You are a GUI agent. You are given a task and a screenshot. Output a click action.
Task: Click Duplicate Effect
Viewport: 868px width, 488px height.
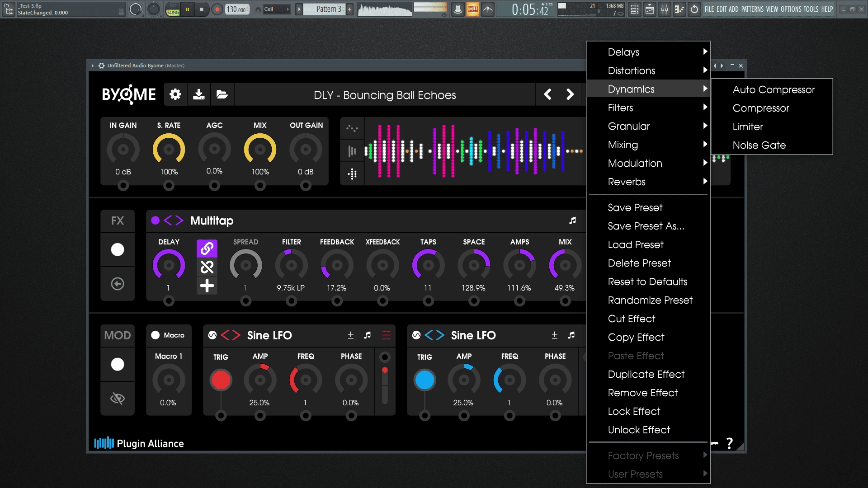click(x=648, y=374)
